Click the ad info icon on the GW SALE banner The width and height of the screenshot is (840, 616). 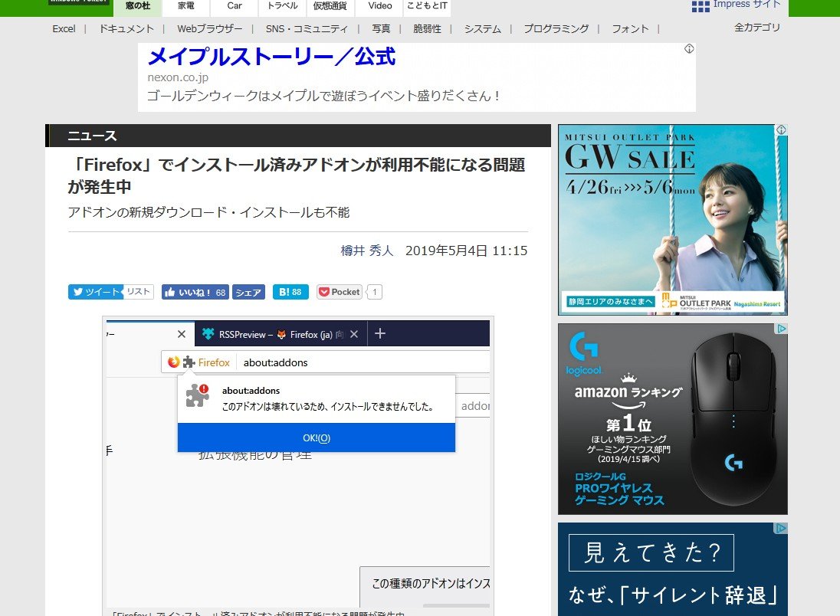(782, 129)
